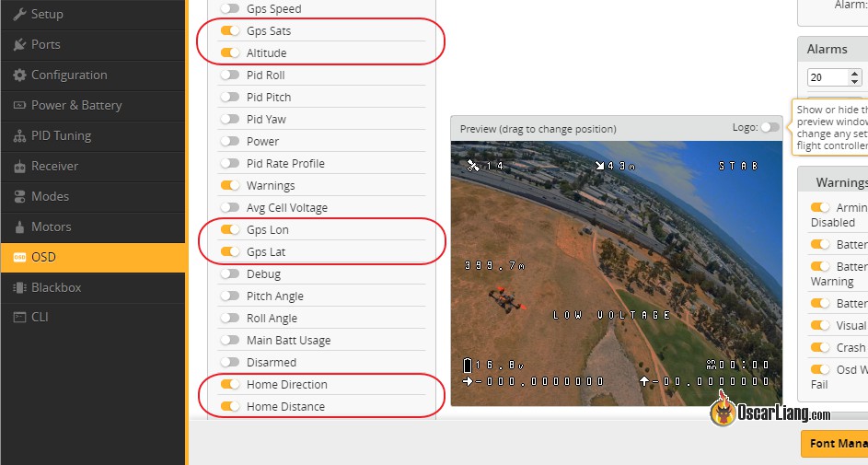The height and width of the screenshot is (465, 868).
Task: Click the Setup wrench icon
Action: tap(20, 14)
